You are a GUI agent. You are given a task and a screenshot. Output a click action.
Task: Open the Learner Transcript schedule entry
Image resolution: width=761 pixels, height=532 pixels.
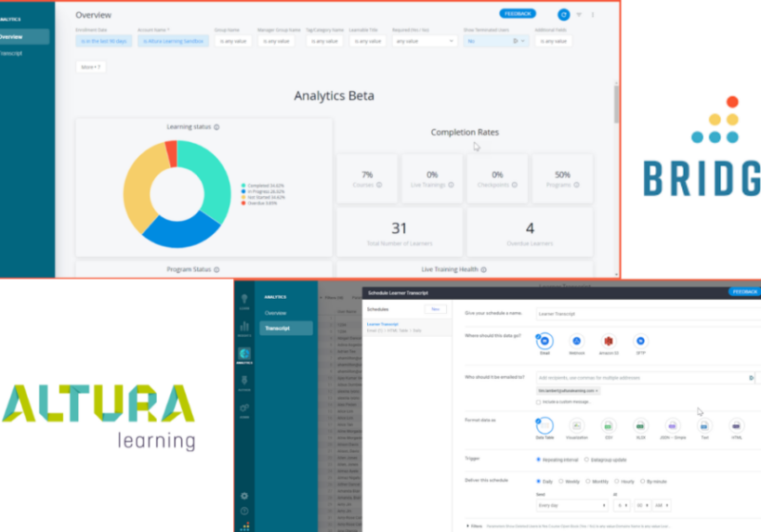point(407,327)
